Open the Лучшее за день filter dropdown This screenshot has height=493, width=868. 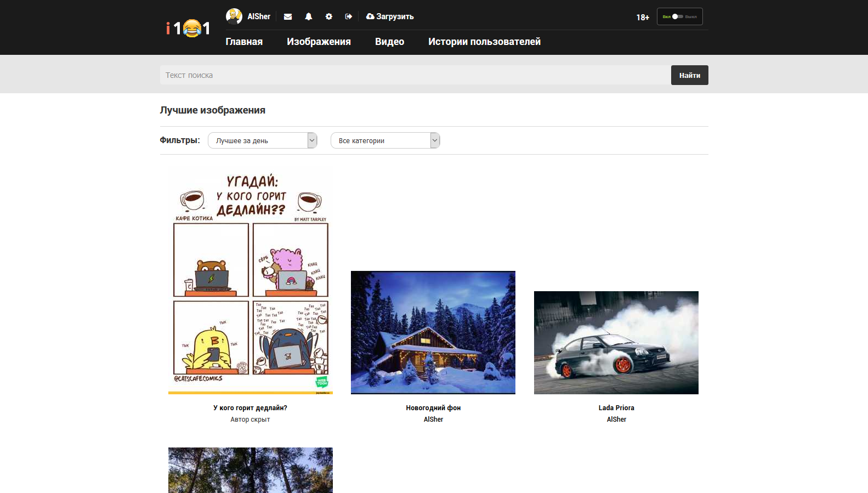point(262,140)
